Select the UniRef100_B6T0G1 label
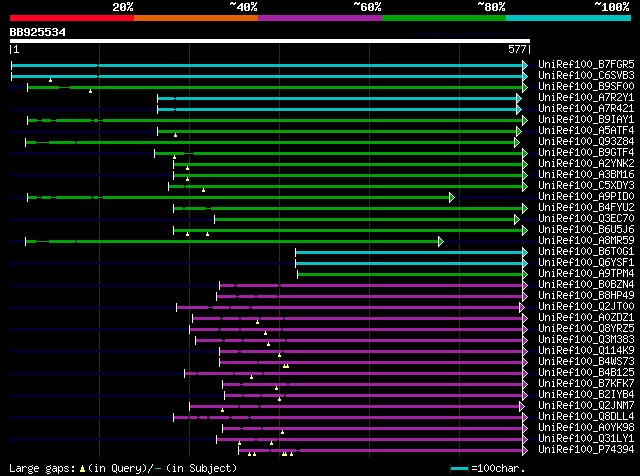This screenshot has height=476, width=640. point(586,252)
